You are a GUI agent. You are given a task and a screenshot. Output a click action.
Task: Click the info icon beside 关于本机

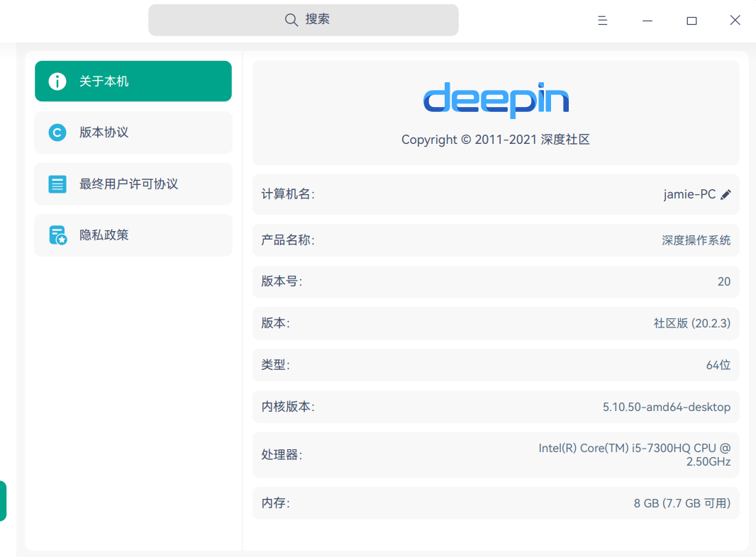57,81
